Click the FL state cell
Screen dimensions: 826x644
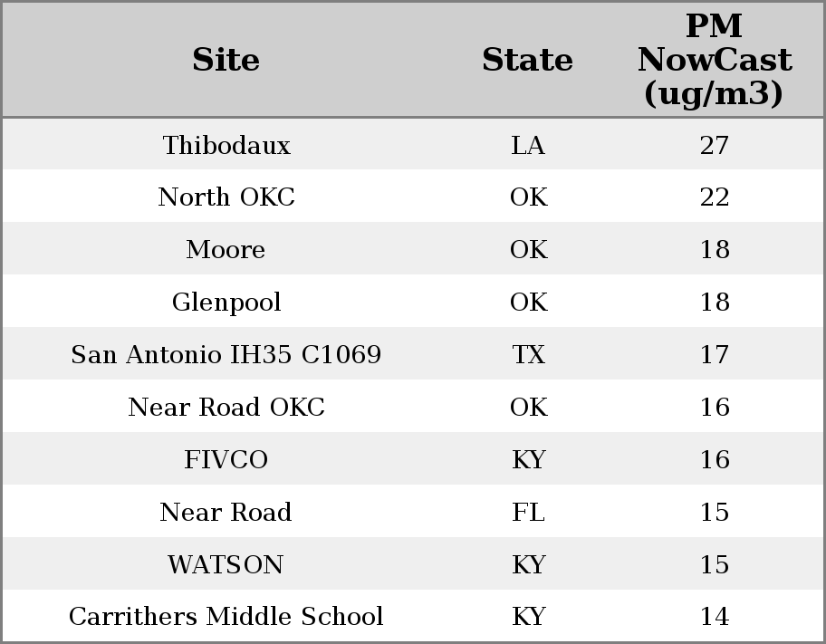(528, 513)
